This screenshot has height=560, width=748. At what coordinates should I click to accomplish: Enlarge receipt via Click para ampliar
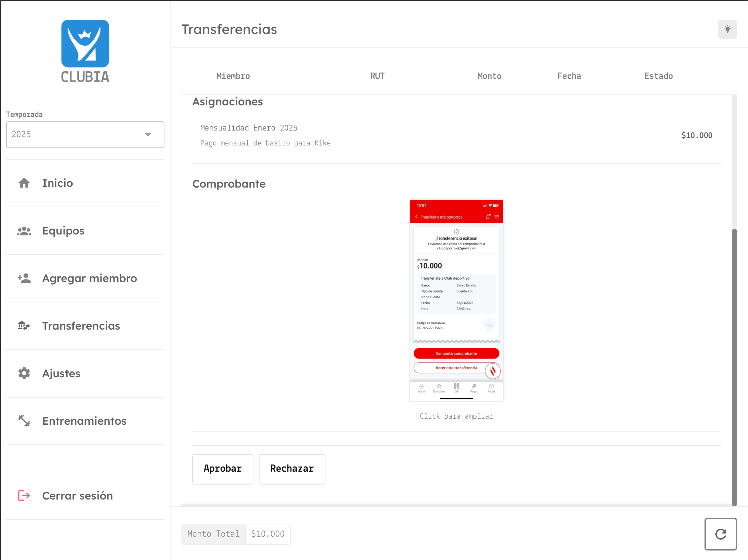pos(456,416)
